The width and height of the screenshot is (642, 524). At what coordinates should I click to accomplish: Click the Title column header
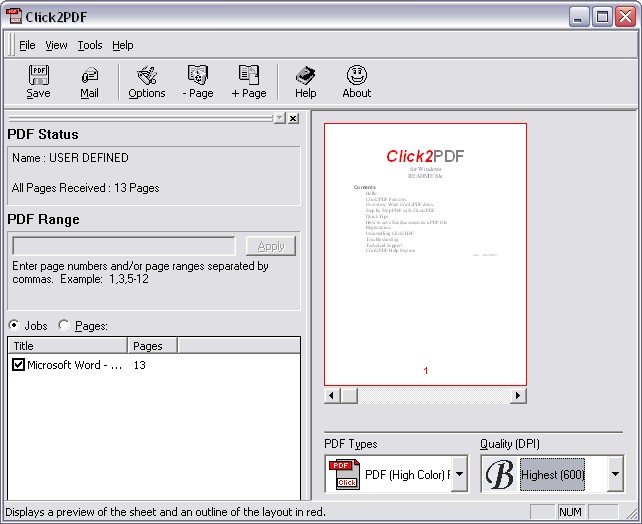(68, 346)
